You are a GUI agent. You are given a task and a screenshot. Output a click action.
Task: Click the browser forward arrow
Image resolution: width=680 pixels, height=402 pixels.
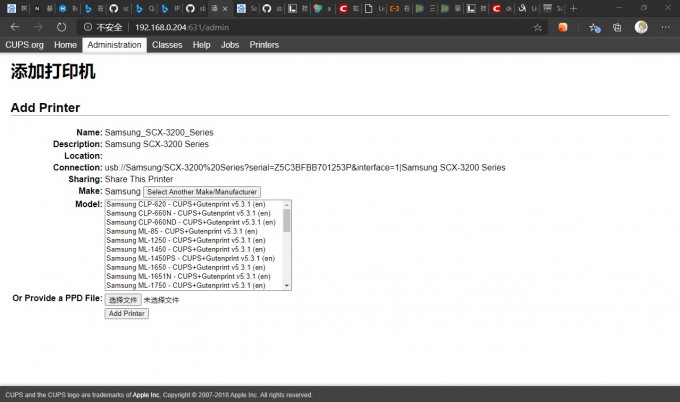tap(38, 27)
